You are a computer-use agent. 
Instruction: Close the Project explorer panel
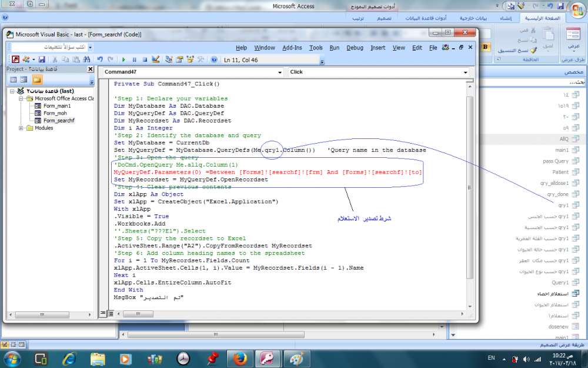coord(91,69)
